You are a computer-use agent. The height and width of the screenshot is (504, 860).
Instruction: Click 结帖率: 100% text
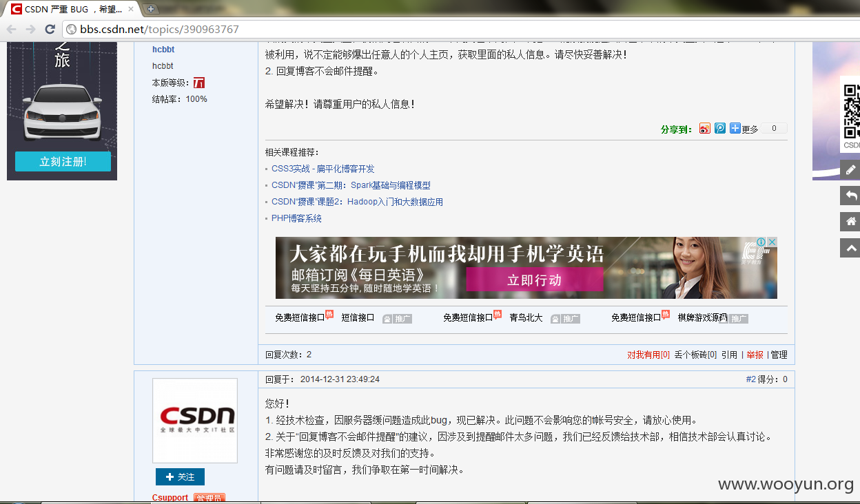180,99
